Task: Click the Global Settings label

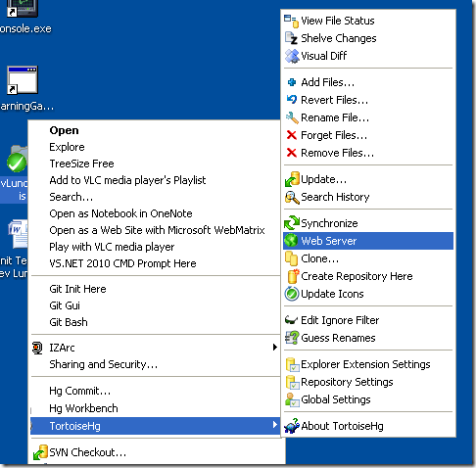Action: coord(336,399)
